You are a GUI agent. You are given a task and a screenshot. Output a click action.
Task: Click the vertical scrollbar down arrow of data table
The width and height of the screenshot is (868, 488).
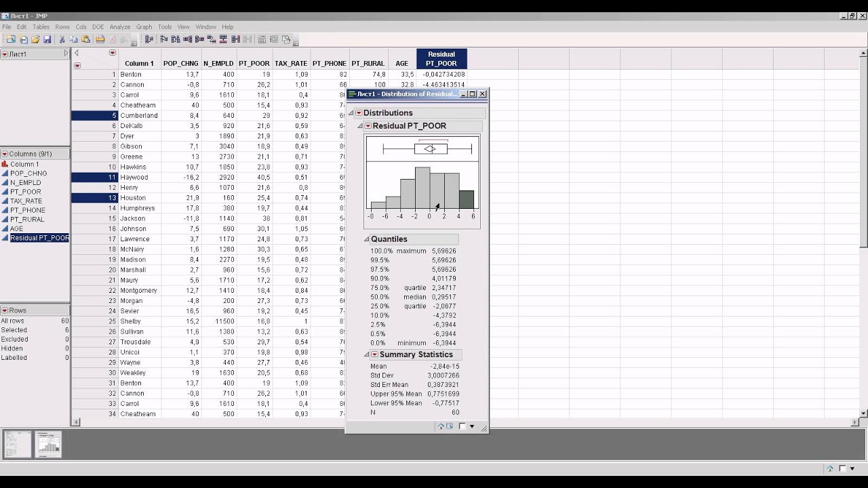(863, 413)
